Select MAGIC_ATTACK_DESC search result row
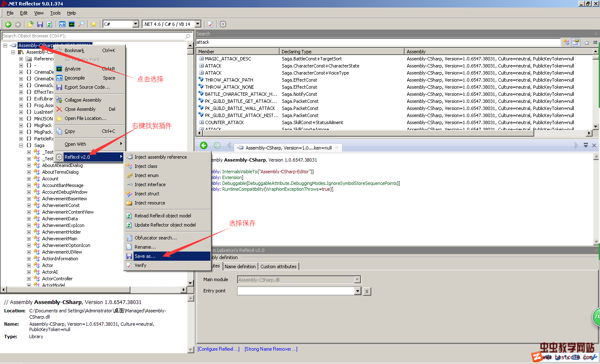Image resolution: width=600 pixels, height=364 pixels. click(x=394, y=59)
